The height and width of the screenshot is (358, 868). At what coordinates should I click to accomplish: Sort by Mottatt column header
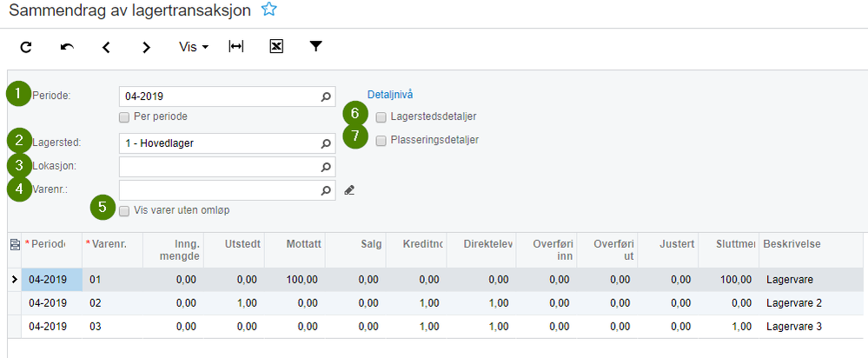pyautogui.click(x=295, y=250)
